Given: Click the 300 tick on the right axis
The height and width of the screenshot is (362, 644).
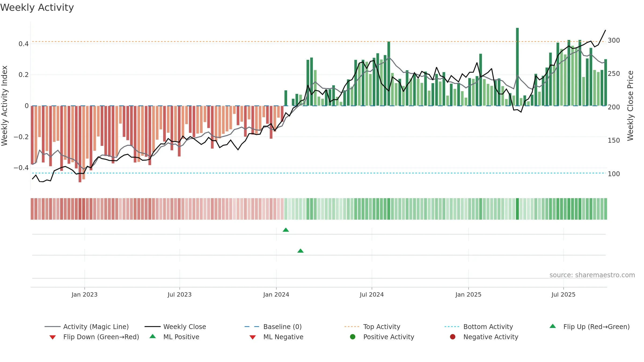Looking at the screenshot, I should (x=614, y=40).
